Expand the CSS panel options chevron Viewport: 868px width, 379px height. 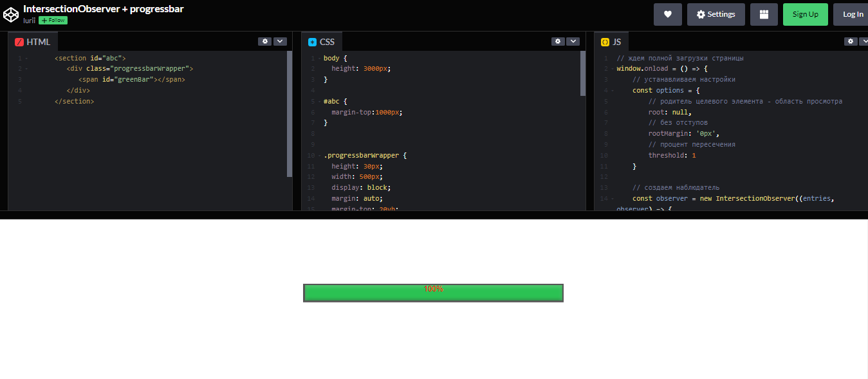573,41
